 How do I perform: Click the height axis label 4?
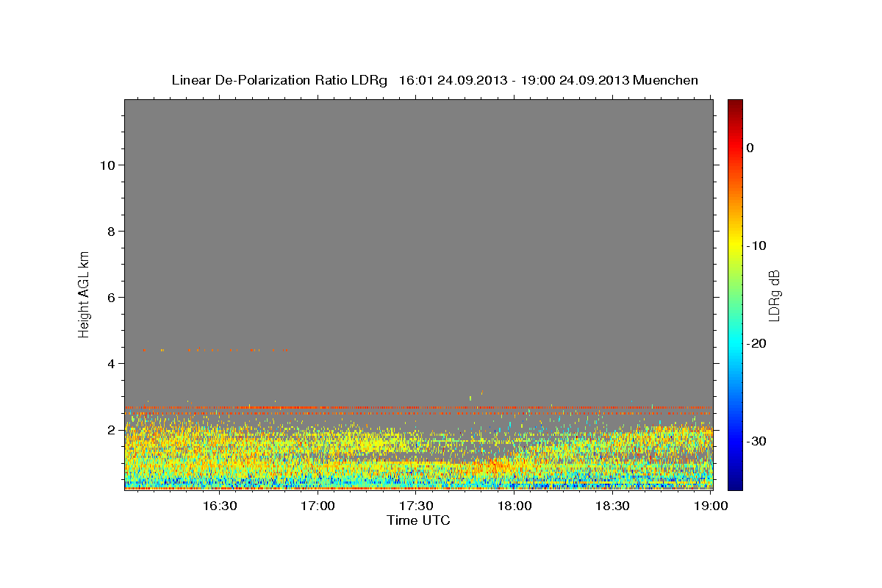coord(112,364)
